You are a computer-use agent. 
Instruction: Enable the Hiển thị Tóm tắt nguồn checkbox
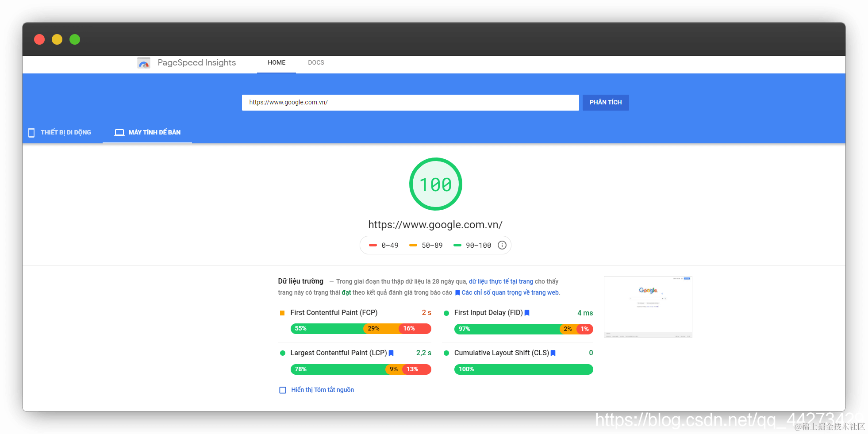tap(283, 390)
